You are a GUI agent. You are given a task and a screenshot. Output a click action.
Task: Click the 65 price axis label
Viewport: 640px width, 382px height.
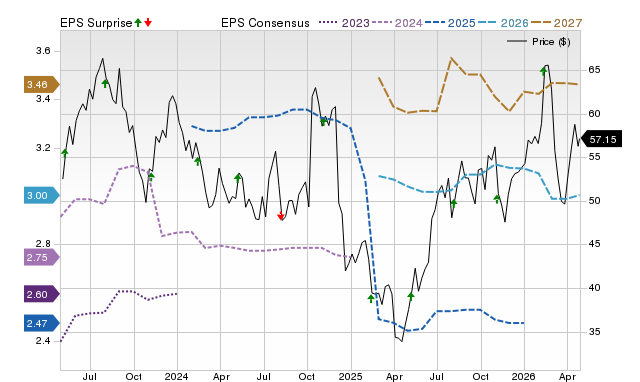(x=594, y=70)
